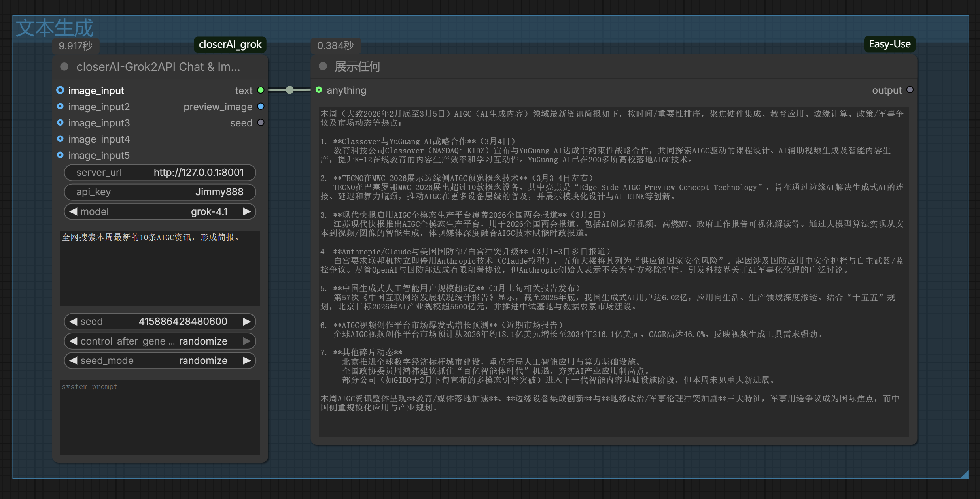
Task: Select previous seed_mode with left arrow
Action: (x=73, y=360)
